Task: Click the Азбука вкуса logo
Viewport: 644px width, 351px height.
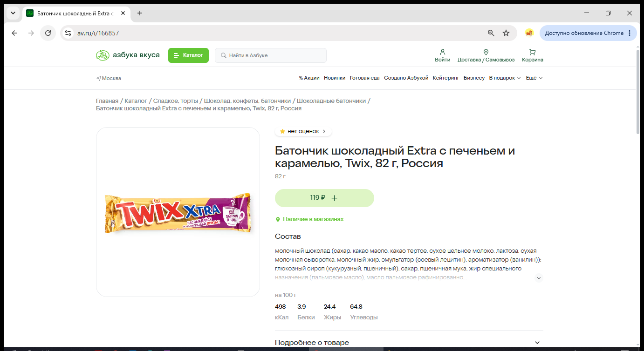Action: [x=128, y=55]
